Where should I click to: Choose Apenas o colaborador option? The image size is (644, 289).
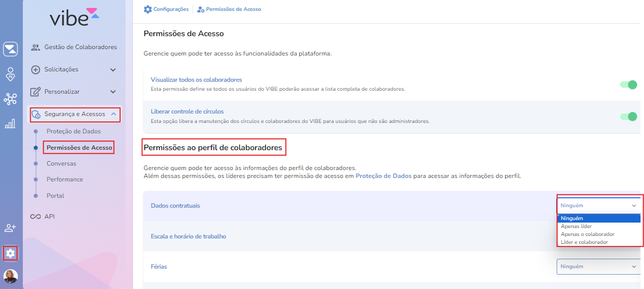pos(599,234)
